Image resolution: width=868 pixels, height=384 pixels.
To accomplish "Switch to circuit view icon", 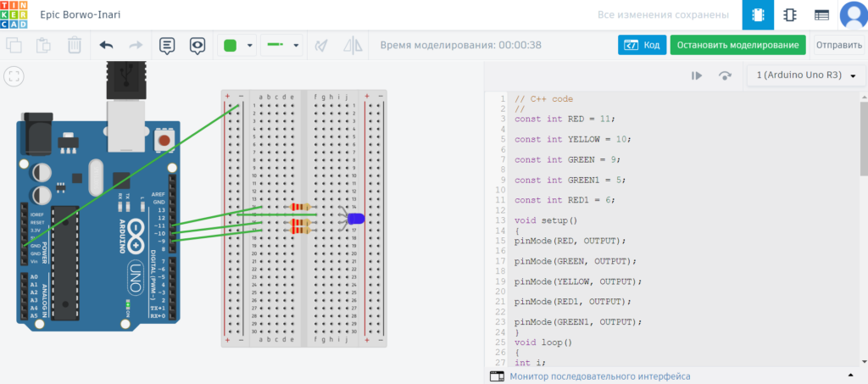I will coord(758,15).
